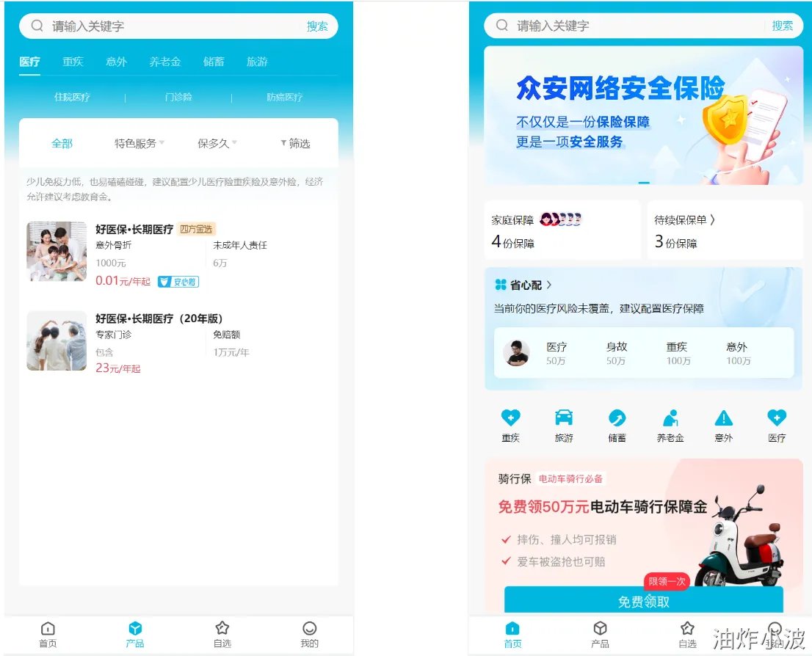Click the 省心配 clover icon
Image resolution: width=812 pixels, height=656 pixels.
[x=501, y=285]
